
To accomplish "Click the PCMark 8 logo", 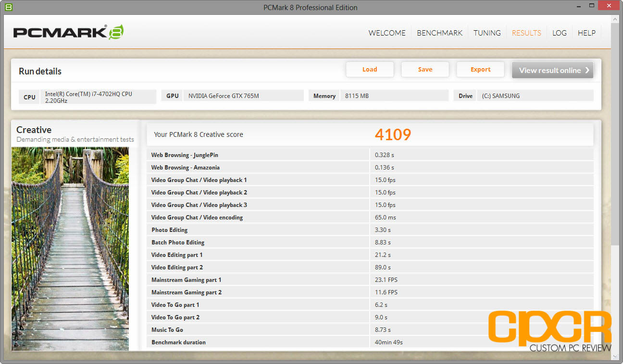I will [x=68, y=32].
